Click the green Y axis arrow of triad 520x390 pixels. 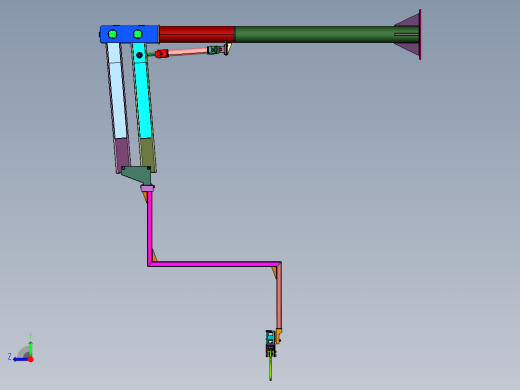point(31,349)
